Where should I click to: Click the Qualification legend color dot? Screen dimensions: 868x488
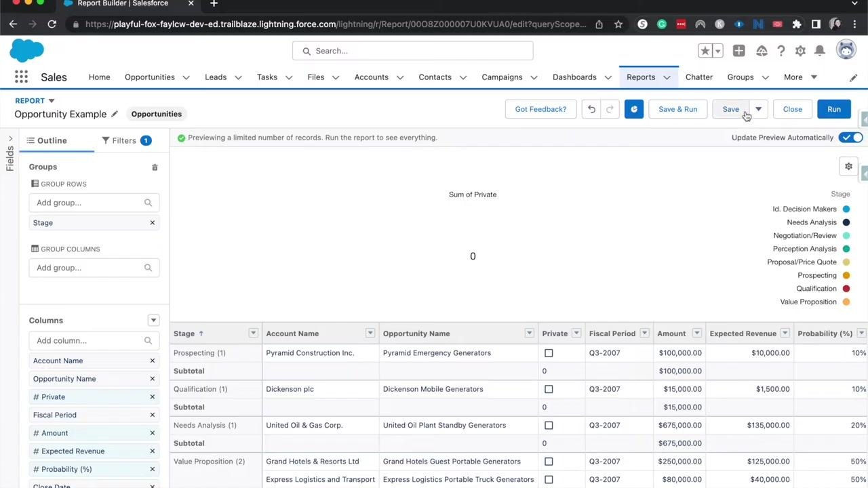(846, 289)
